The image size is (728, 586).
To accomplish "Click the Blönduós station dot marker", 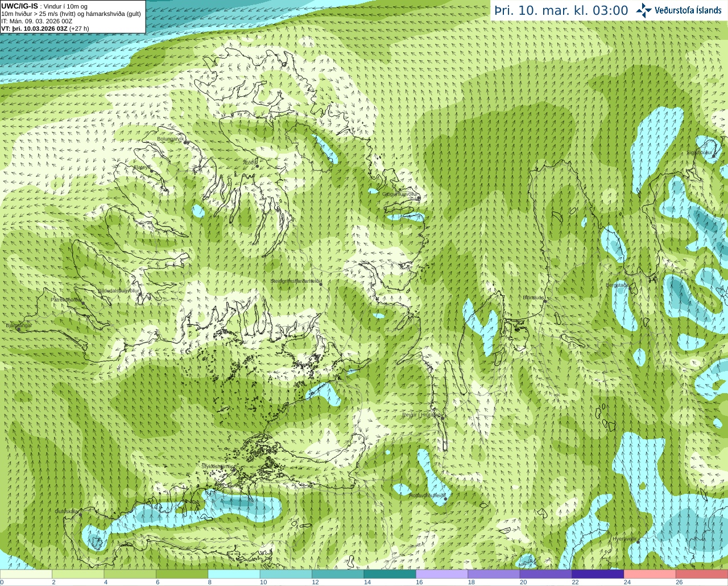I will 544,302.
